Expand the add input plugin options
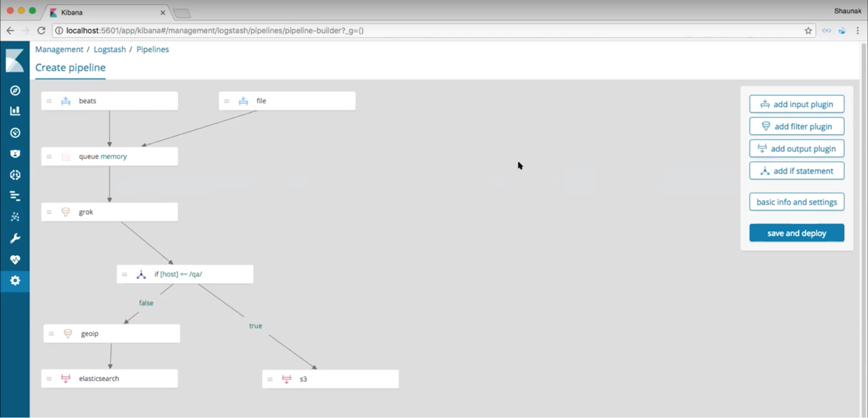The width and height of the screenshot is (868, 418). (x=796, y=104)
